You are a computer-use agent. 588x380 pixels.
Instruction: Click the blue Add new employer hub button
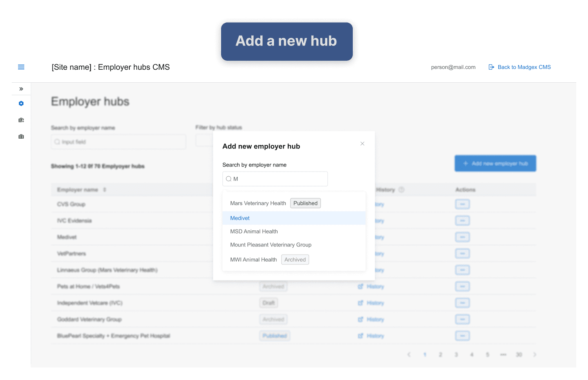[x=495, y=163]
